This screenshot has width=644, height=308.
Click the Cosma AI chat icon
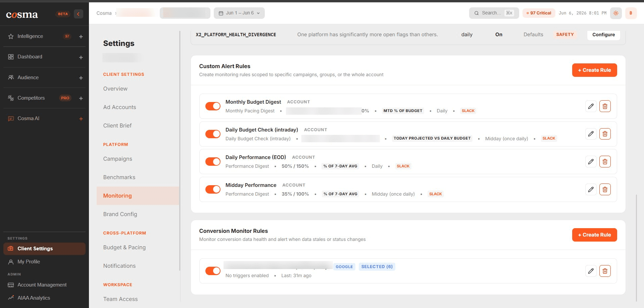(x=11, y=118)
